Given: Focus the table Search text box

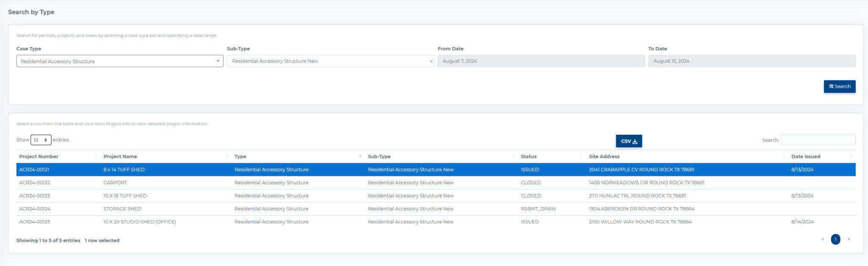Looking at the screenshot, I should pyautogui.click(x=818, y=140).
